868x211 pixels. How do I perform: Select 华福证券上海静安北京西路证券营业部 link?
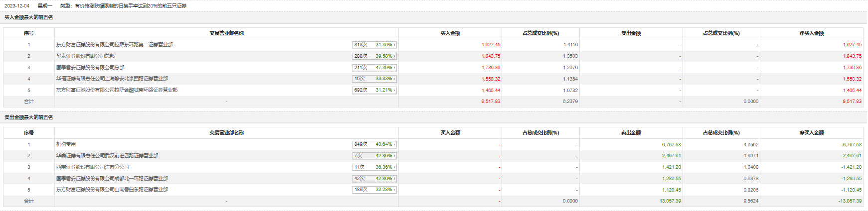pos(112,79)
